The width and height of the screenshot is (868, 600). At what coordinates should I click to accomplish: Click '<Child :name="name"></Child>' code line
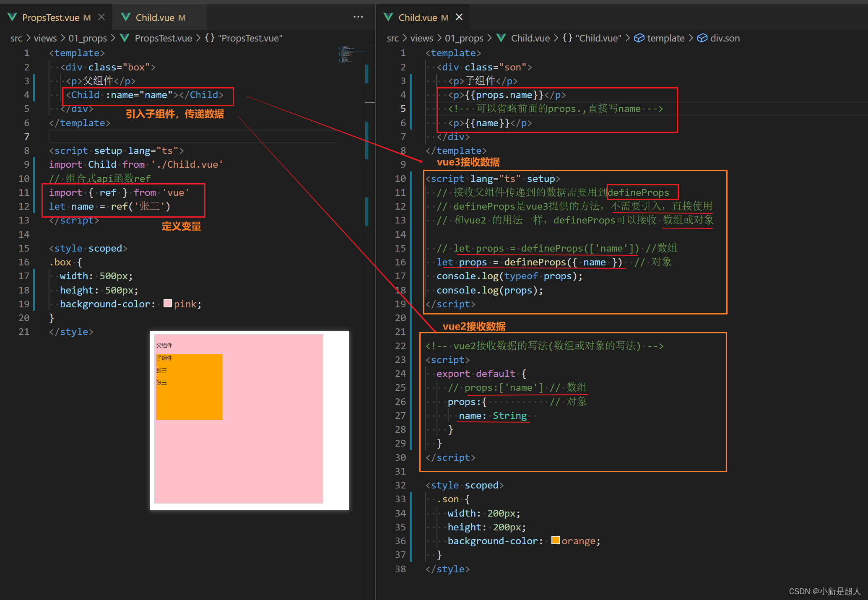coord(144,95)
